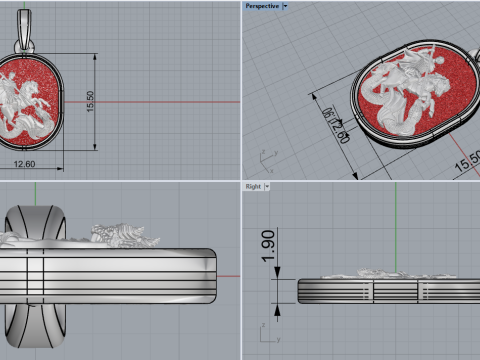
Task: Click the green vertical axis line in Right viewport
Action: coord(396,227)
